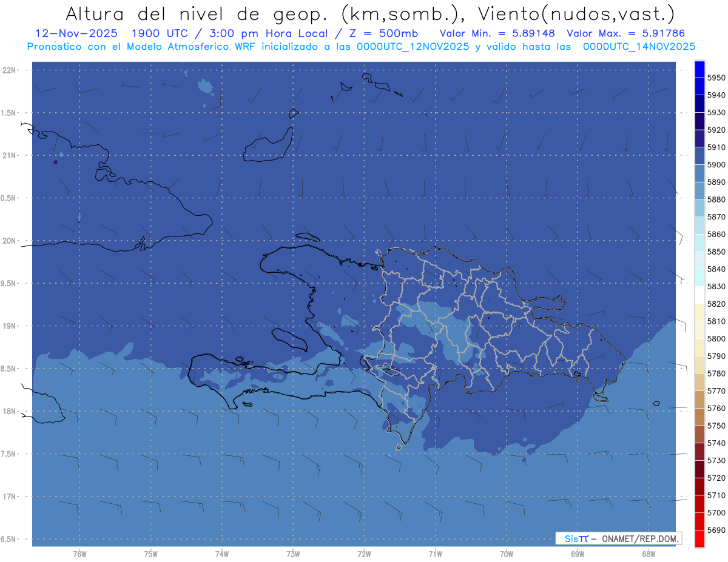Click the '17N' latitude label
Screen dimensions: 728x562
[x=9, y=497]
